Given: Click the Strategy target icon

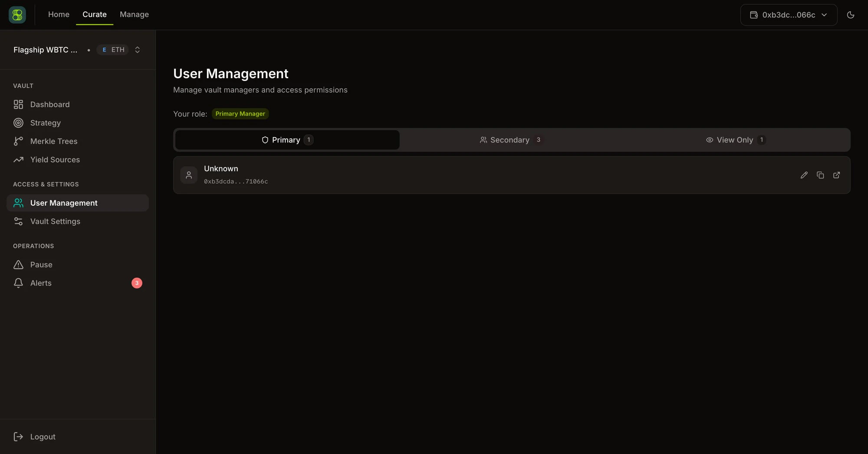Looking at the screenshot, I should click(x=18, y=123).
